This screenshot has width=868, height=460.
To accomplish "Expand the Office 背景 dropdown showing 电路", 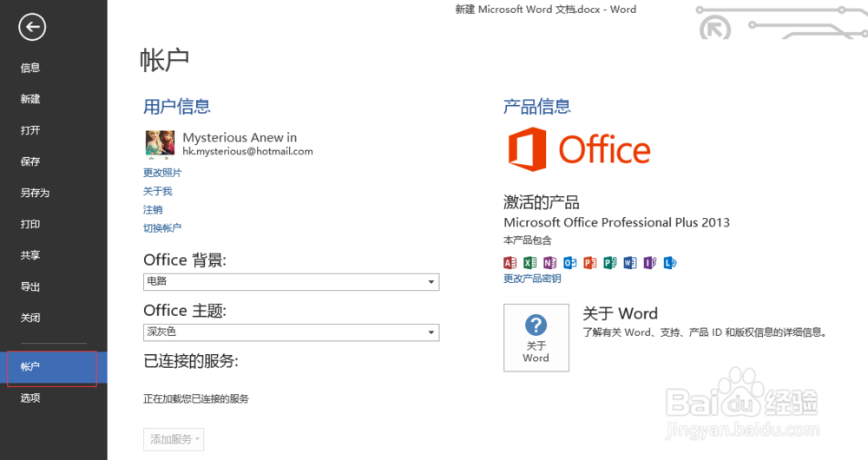I will 291,282.
